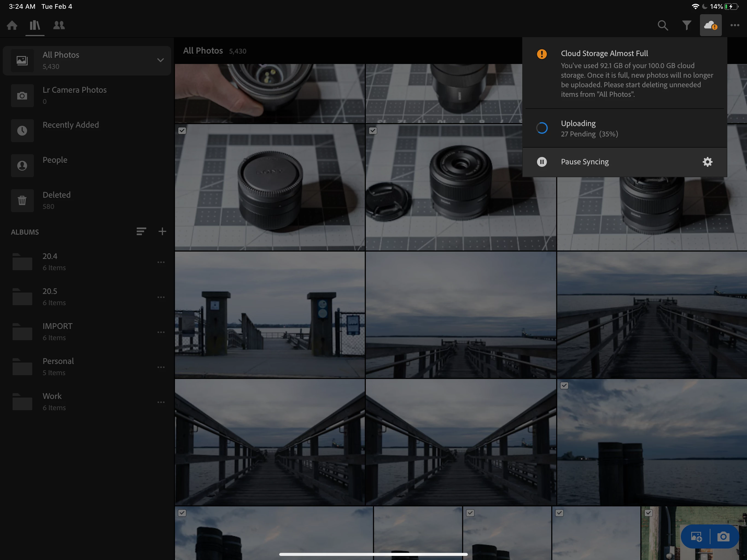
Task: Tap the search magnifier icon
Action: tap(663, 25)
